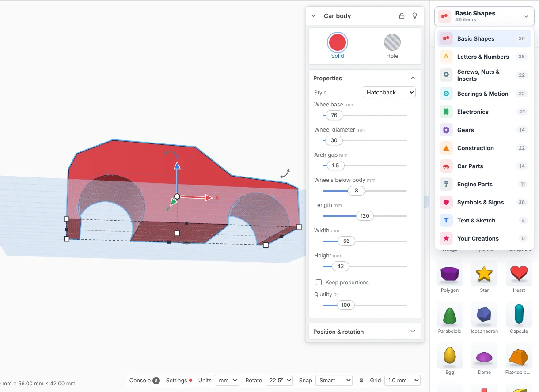Pick the Polygon shape thumbnail
539x392 pixels.
[450, 275]
